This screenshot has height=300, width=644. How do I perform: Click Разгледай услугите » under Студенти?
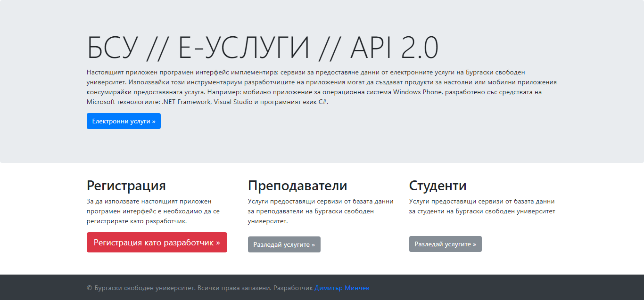(446, 244)
